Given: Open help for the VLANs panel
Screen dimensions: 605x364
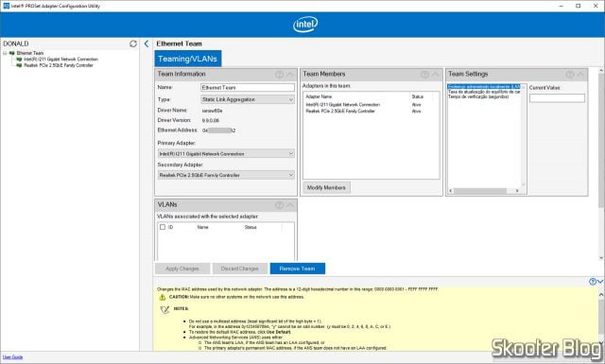Looking at the screenshot, I should coord(280,205).
